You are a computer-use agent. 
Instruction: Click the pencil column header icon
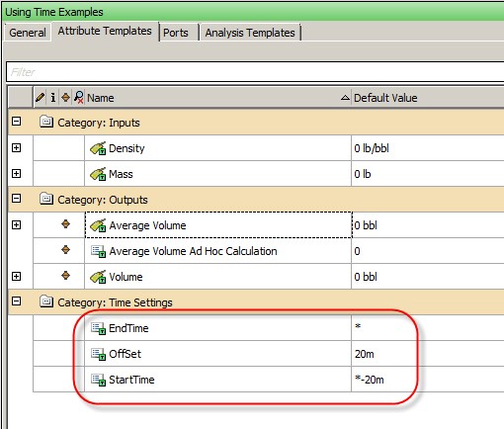40,98
